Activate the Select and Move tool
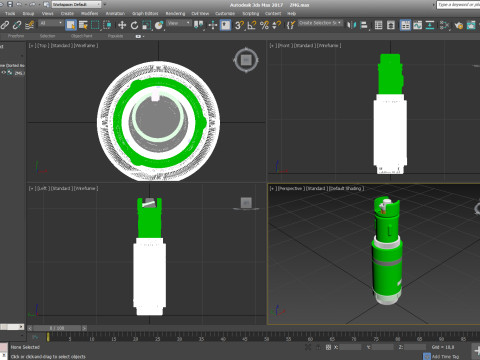The width and height of the screenshot is (480, 360). [122, 25]
